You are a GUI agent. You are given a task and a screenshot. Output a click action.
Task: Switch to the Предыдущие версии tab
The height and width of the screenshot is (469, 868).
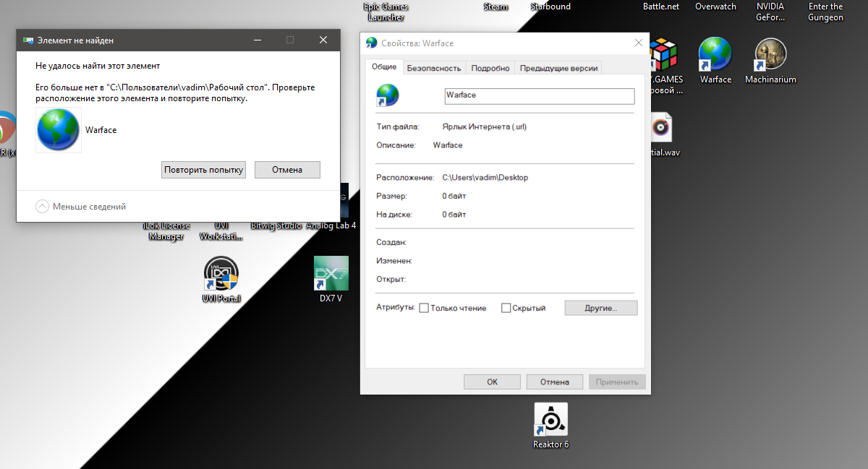tap(558, 68)
